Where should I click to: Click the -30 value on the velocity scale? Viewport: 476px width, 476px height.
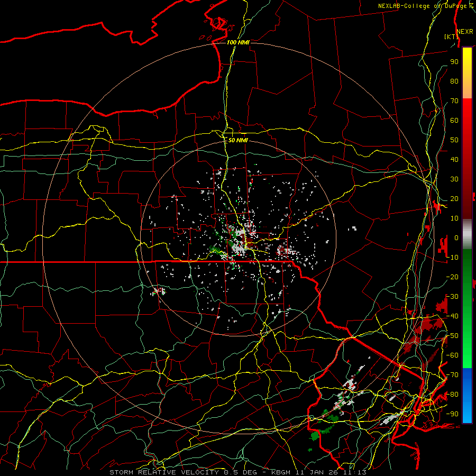click(x=452, y=297)
